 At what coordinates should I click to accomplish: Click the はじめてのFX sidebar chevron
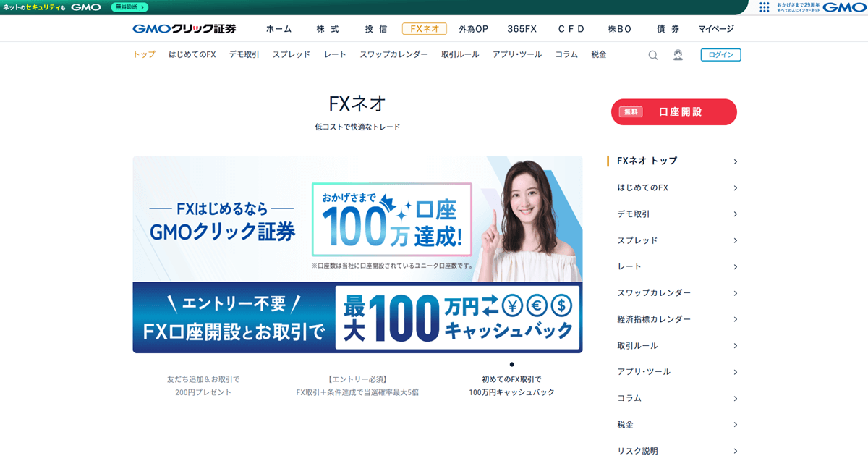coord(735,188)
